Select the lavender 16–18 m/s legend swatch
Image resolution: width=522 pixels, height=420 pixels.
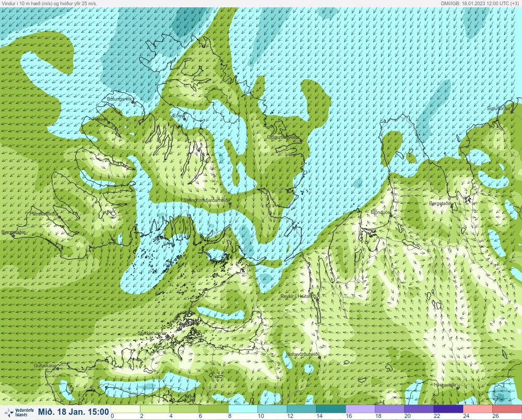pyautogui.click(x=360, y=409)
